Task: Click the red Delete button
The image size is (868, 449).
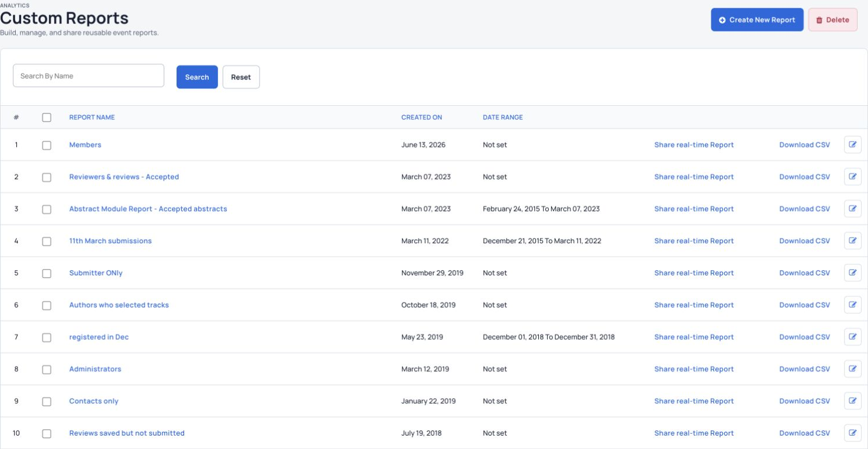Action: pyautogui.click(x=833, y=20)
